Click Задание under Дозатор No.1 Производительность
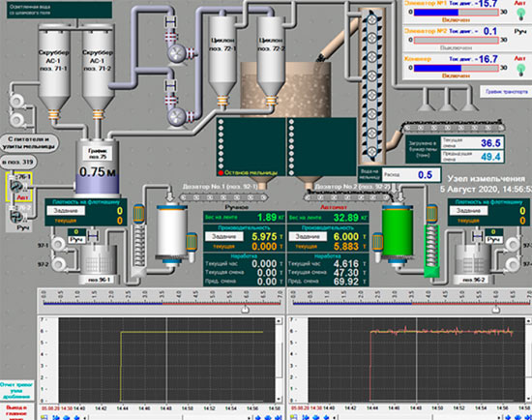This screenshot has width=532, height=420. coord(223,236)
